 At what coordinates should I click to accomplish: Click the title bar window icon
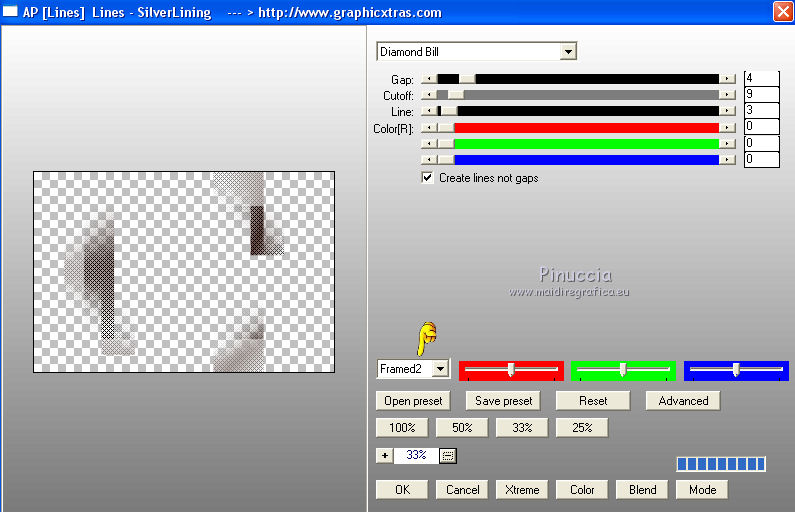pos(10,12)
